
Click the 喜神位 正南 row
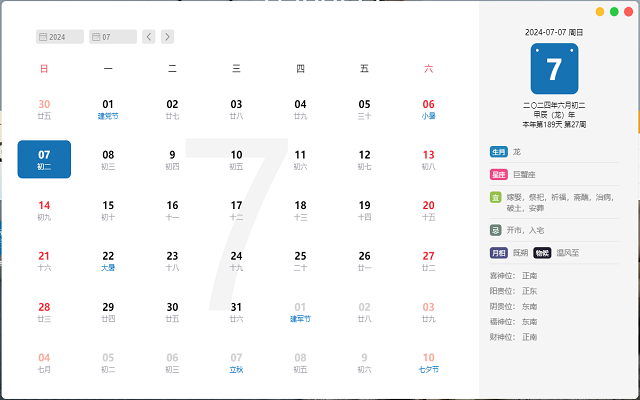pyautogui.click(x=513, y=276)
